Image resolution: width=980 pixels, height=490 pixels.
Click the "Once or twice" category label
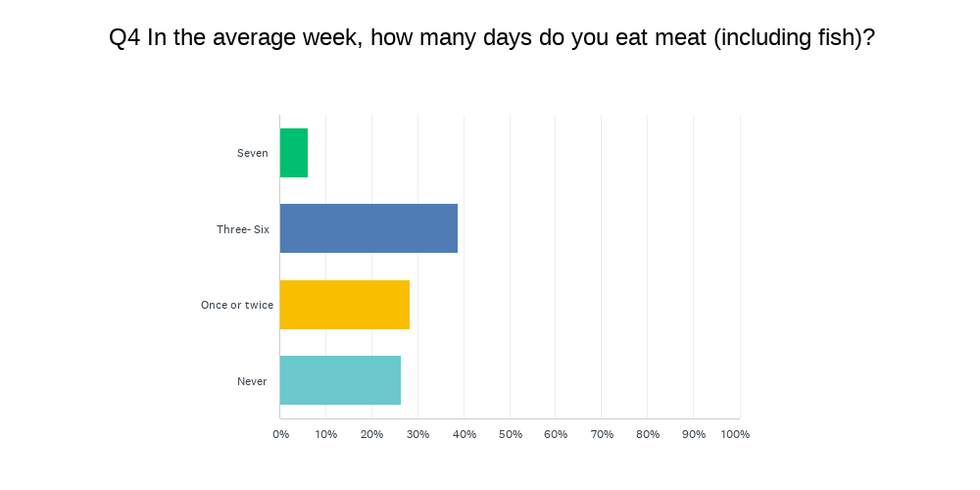(x=237, y=305)
